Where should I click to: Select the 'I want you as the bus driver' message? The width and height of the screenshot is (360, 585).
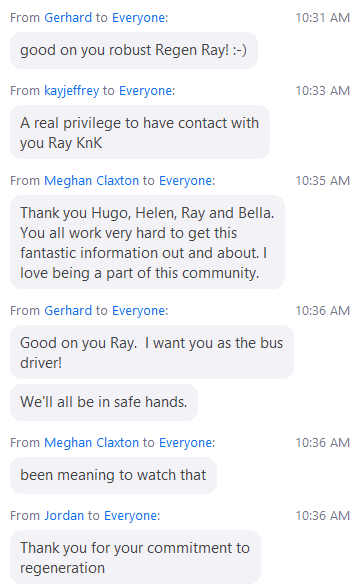coord(151,352)
